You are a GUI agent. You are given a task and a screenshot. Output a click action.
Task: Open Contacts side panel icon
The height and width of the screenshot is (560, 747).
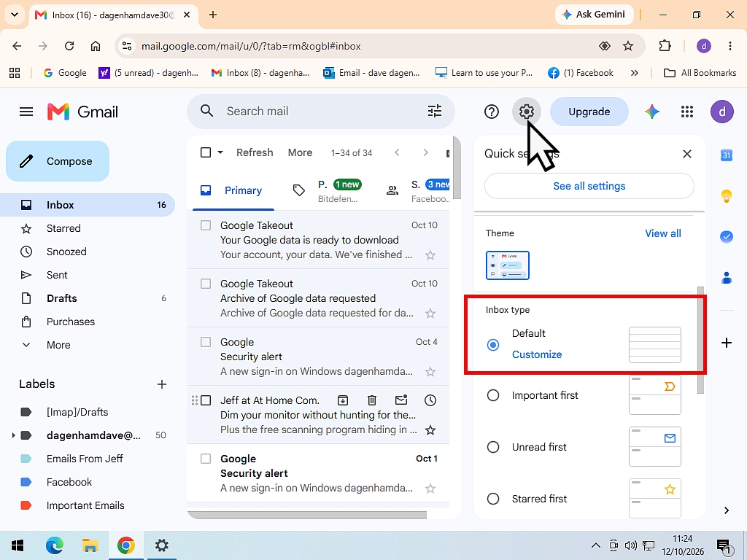click(x=727, y=277)
